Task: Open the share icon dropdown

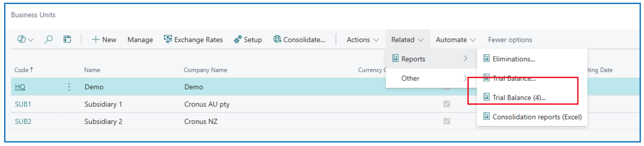Action: (x=25, y=40)
